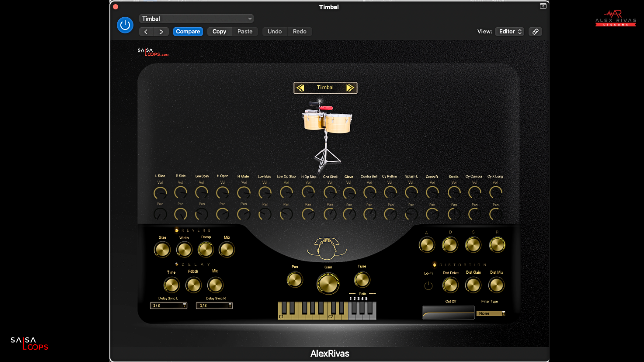The image size is (644, 362).
Task: Enable the Distortion LED switch
Action: [434, 265]
